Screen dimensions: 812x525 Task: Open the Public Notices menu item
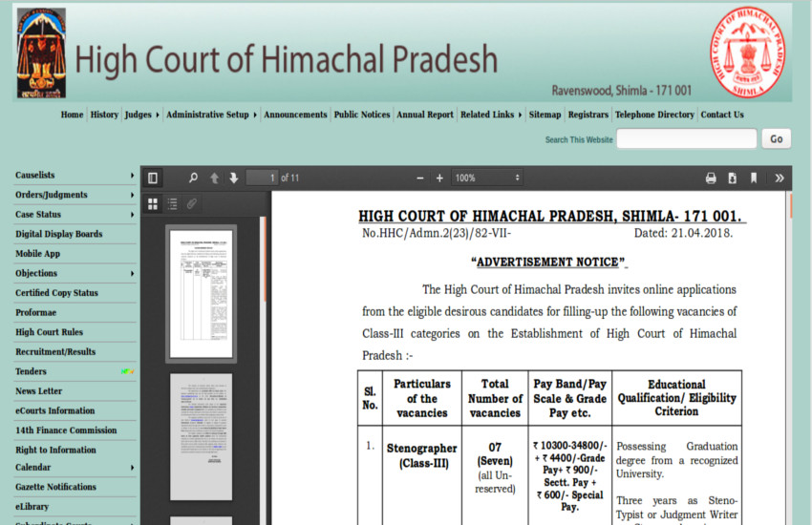pos(362,115)
